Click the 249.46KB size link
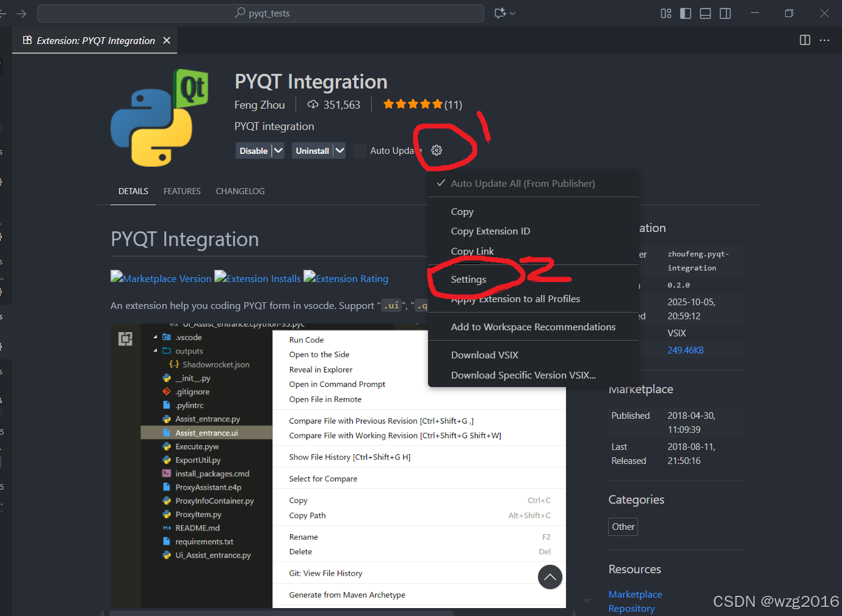842x616 pixels. tap(686, 350)
